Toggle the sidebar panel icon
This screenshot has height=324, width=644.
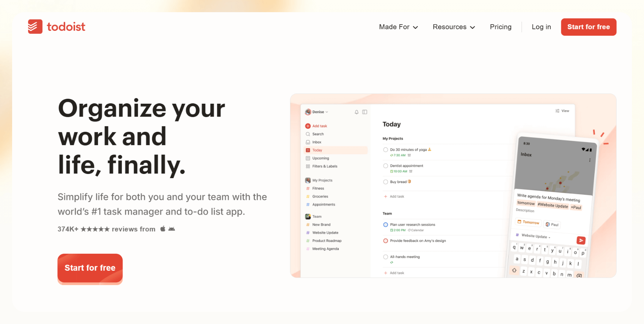(x=364, y=112)
